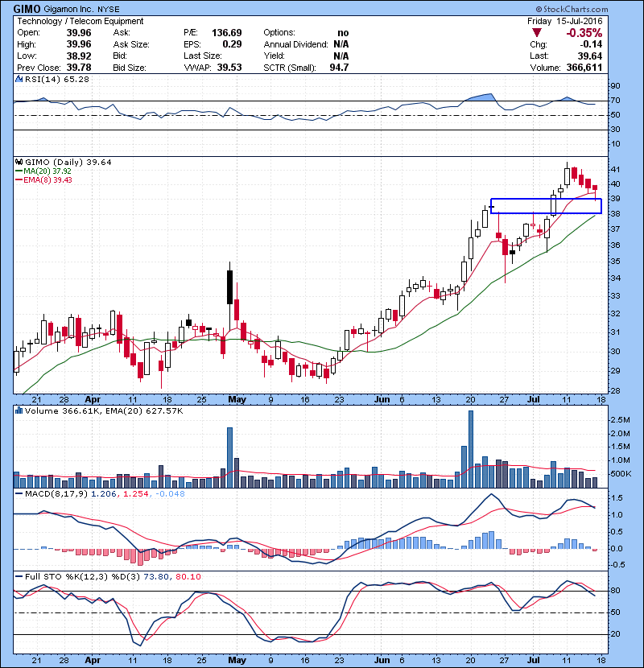
Task: Click the stochastic %K value 73.80
Action: pyautogui.click(x=156, y=577)
